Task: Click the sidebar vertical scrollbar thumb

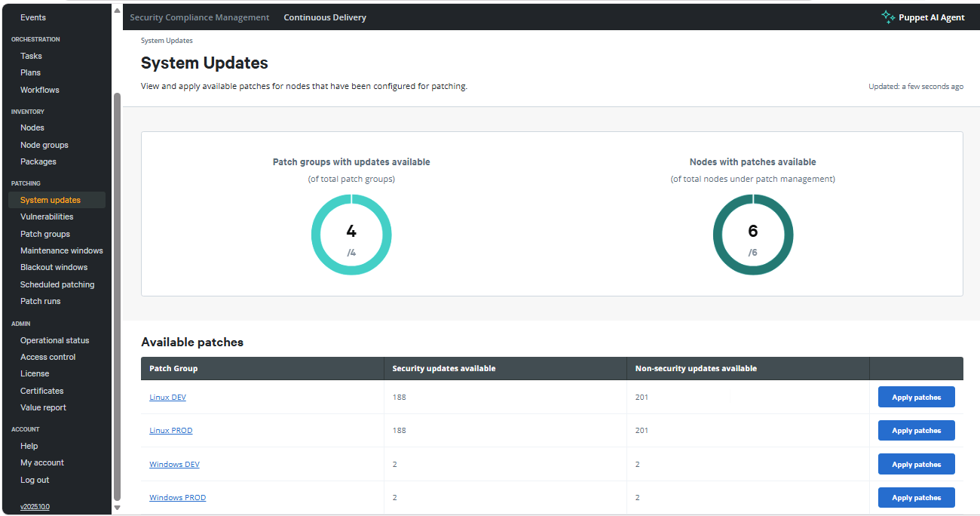Action: click(117, 296)
